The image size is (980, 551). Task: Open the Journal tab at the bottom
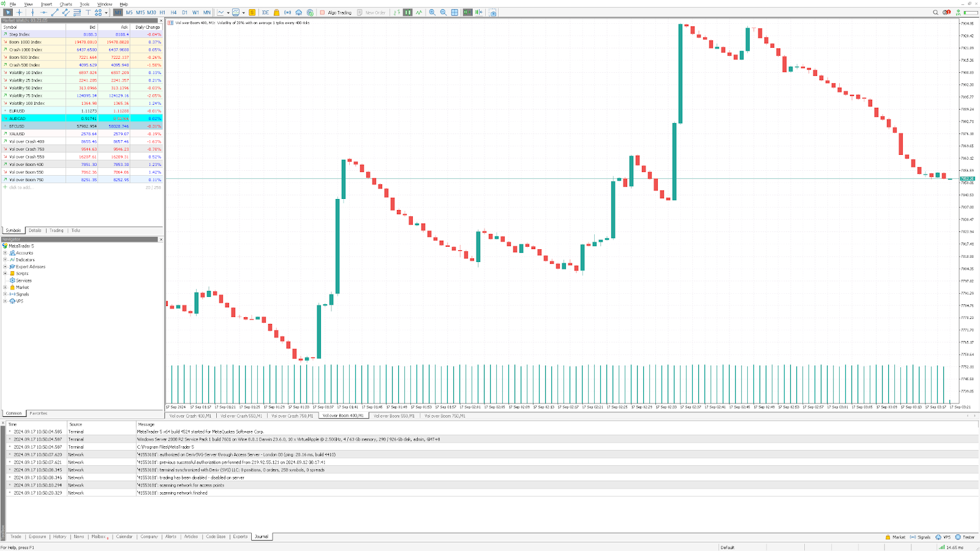(262, 536)
